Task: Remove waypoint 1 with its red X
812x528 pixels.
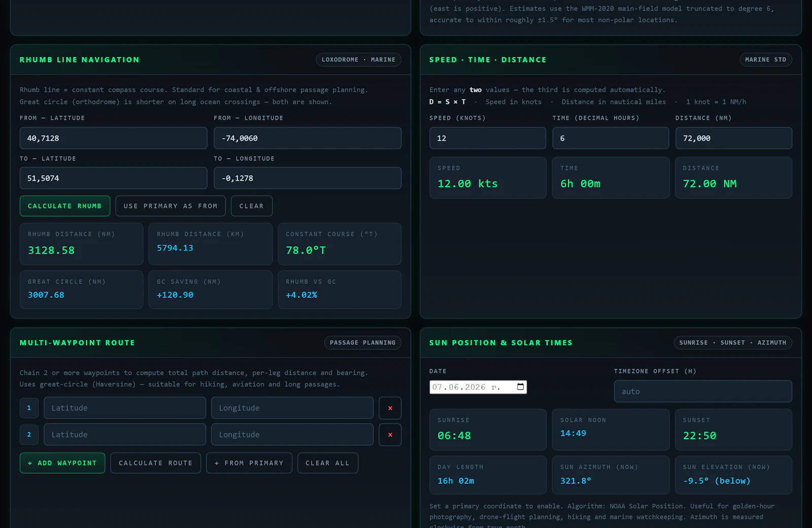Action: pos(390,408)
